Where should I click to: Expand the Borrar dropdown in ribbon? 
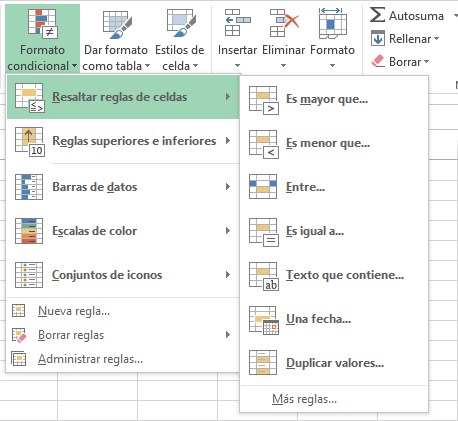point(426,62)
